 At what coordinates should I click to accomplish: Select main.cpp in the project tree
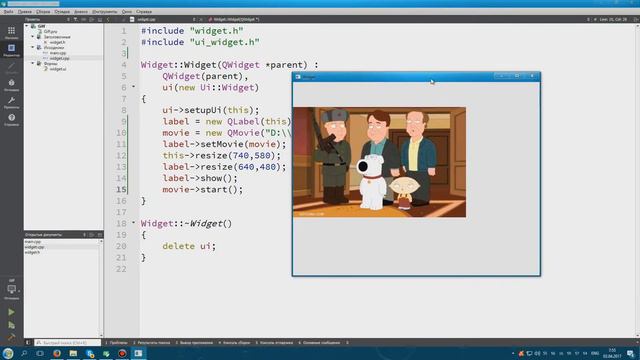tap(58, 53)
